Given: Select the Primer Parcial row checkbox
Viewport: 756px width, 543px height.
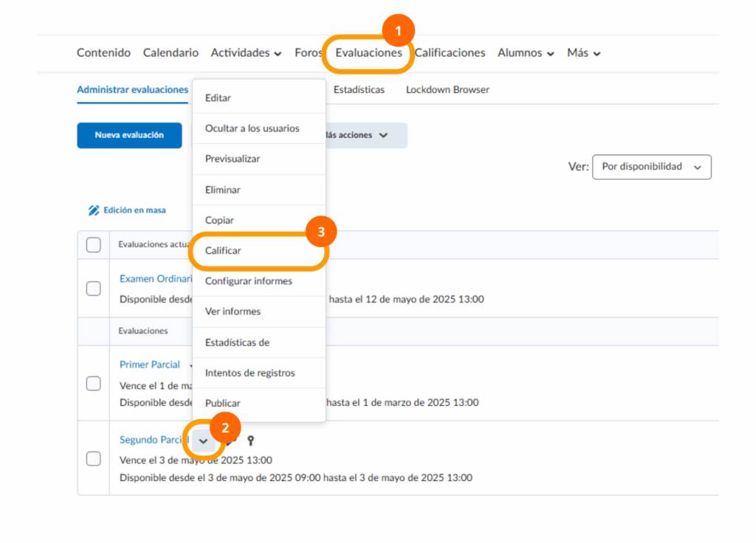Looking at the screenshot, I should click(x=94, y=384).
